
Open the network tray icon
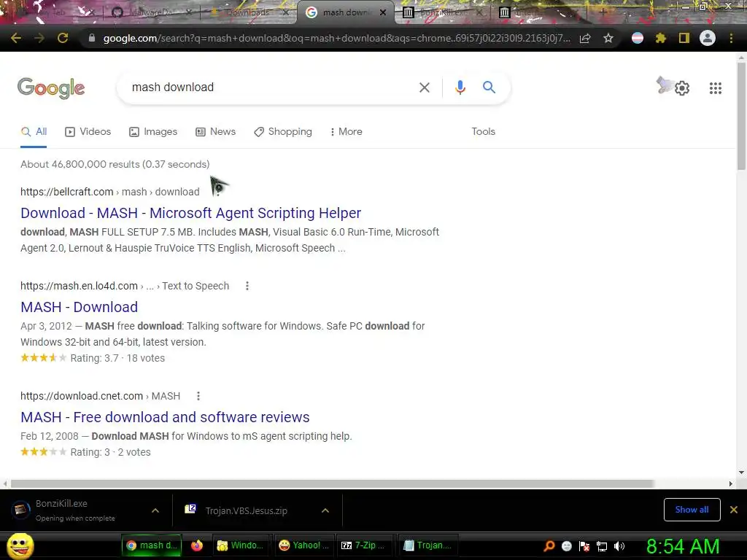pyautogui.click(x=602, y=547)
